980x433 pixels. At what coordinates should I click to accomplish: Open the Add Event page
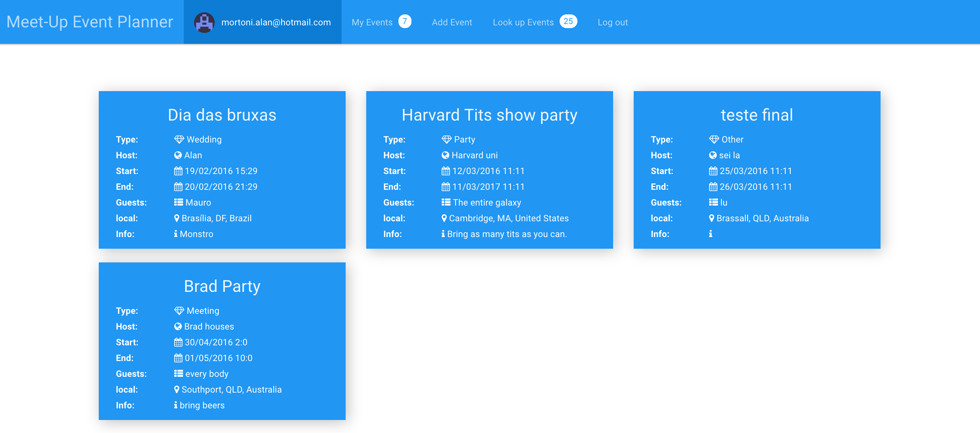tap(452, 22)
